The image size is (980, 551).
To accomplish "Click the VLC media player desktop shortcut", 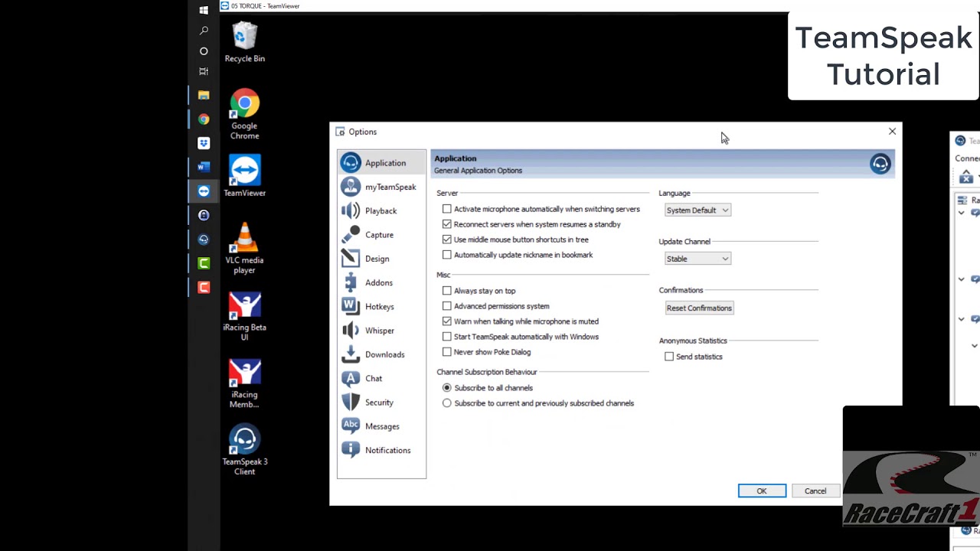I will tap(245, 248).
